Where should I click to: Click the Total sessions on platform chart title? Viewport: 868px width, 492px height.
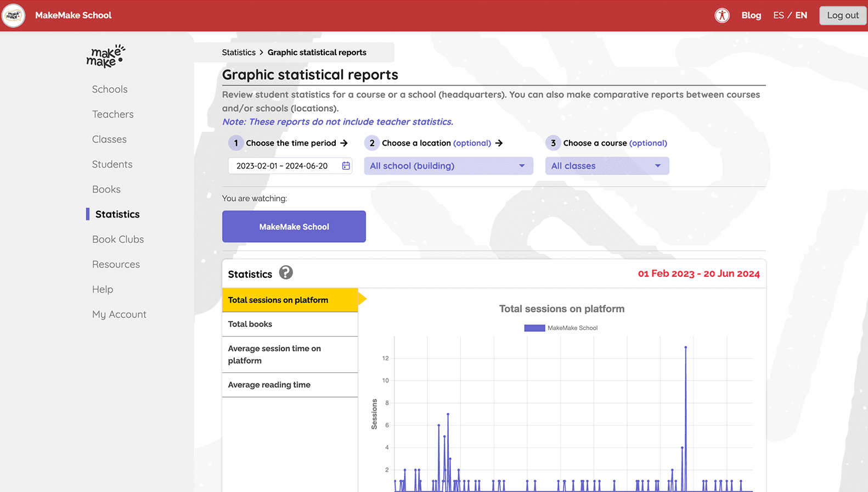(562, 309)
